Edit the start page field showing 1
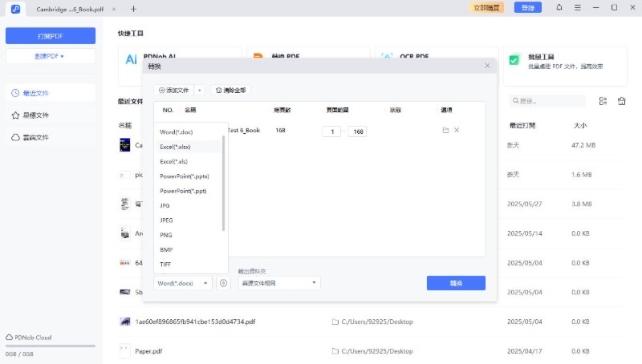The width and height of the screenshot is (642, 364). 331,131
